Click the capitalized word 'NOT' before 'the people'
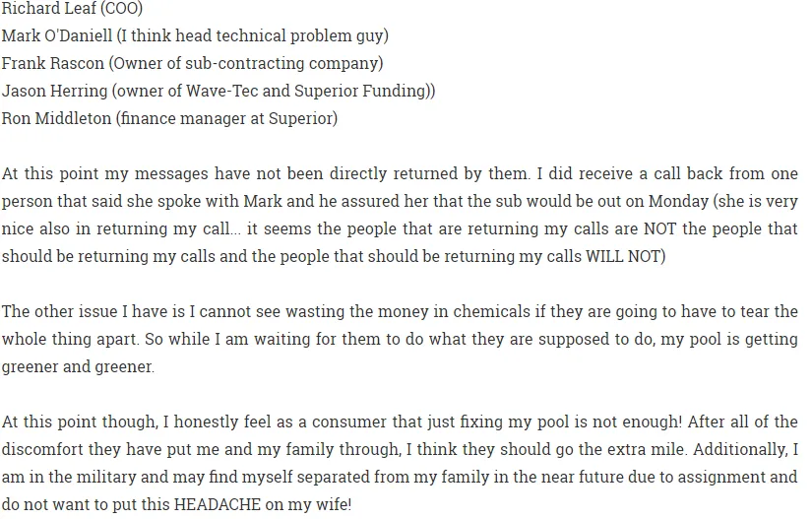812x519 pixels. point(659,228)
